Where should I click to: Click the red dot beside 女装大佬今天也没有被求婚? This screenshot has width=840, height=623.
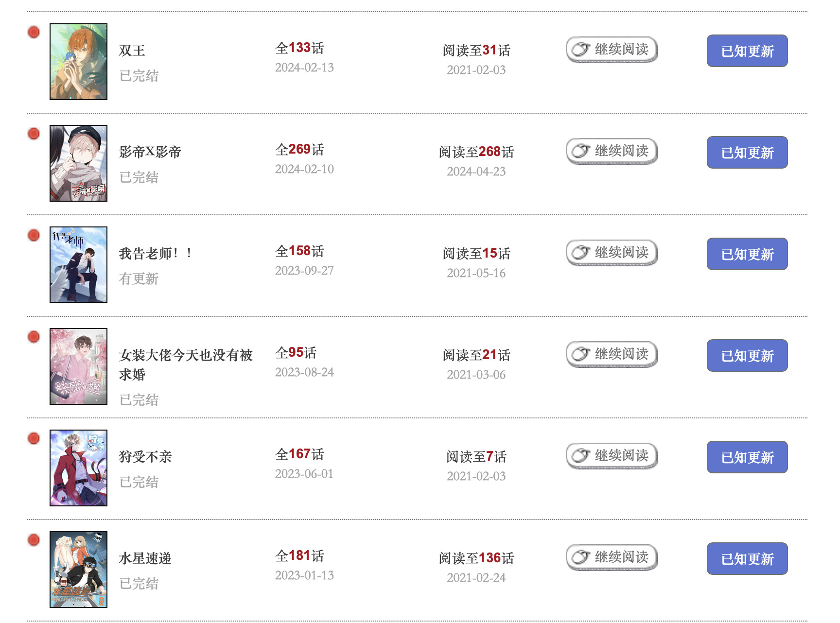pyautogui.click(x=34, y=337)
